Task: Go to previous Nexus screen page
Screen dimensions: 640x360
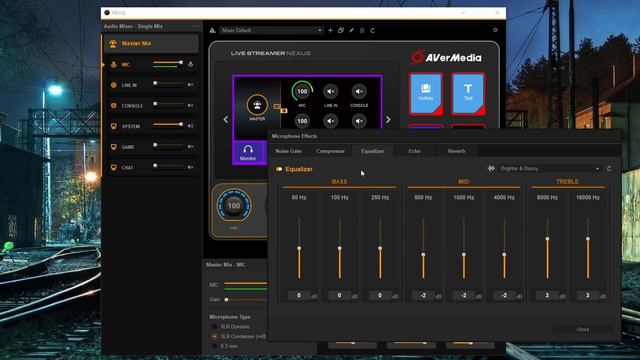Action: click(x=226, y=120)
